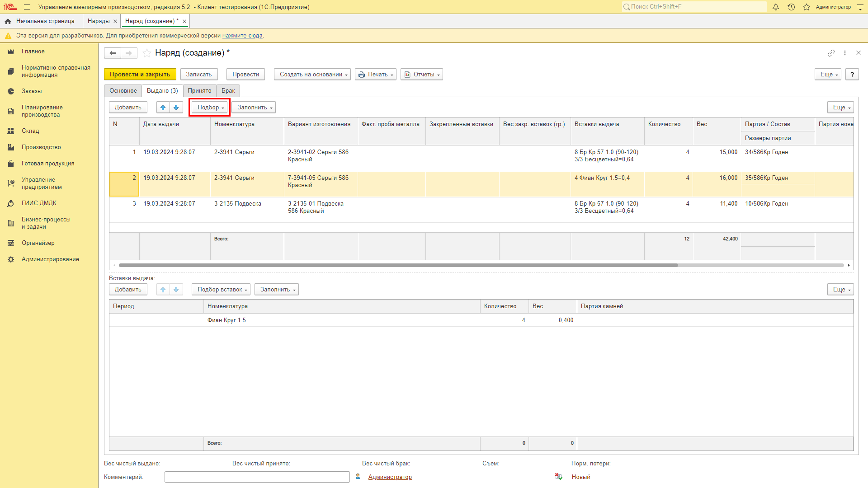Open top Еще menu next to help
Viewport: 868px width, 488px height.
click(828, 75)
